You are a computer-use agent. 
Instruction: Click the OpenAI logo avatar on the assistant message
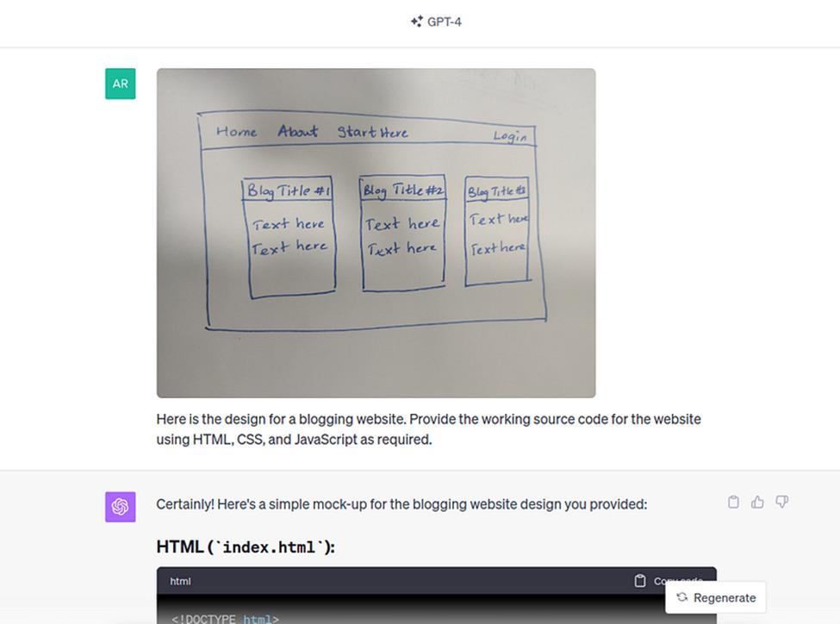[x=120, y=507]
